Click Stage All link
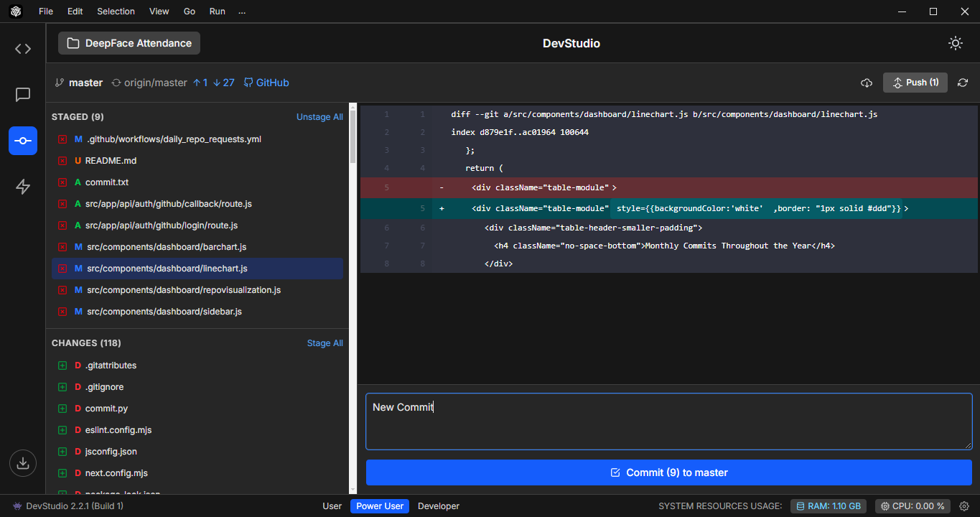Viewport: 980px width, 517px height. [325, 343]
